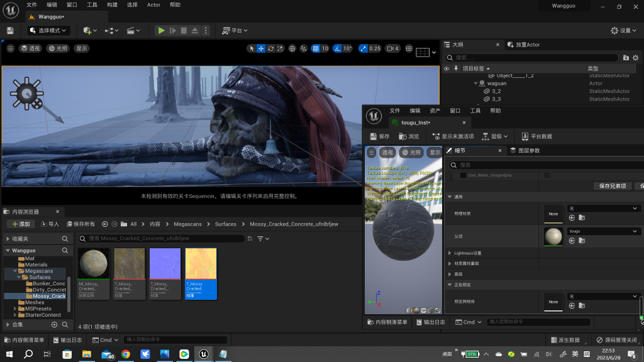The height and width of the screenshot is (362, 644).
Task: Open the 设置 dropdown
Action: pyautogui.click(x=623, y=30)
